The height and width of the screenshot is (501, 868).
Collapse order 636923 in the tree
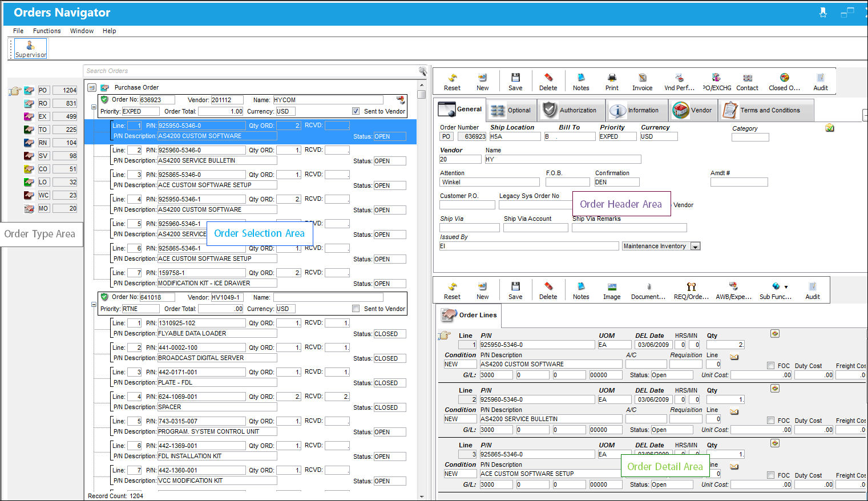coord(94,107)
